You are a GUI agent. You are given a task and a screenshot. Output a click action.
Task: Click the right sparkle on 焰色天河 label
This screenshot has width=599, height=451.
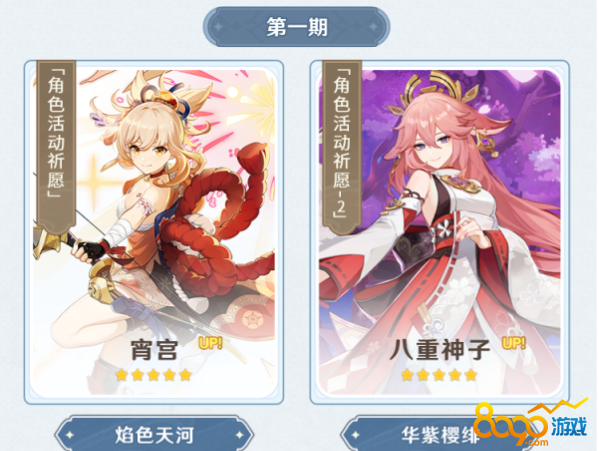(240, 435)
